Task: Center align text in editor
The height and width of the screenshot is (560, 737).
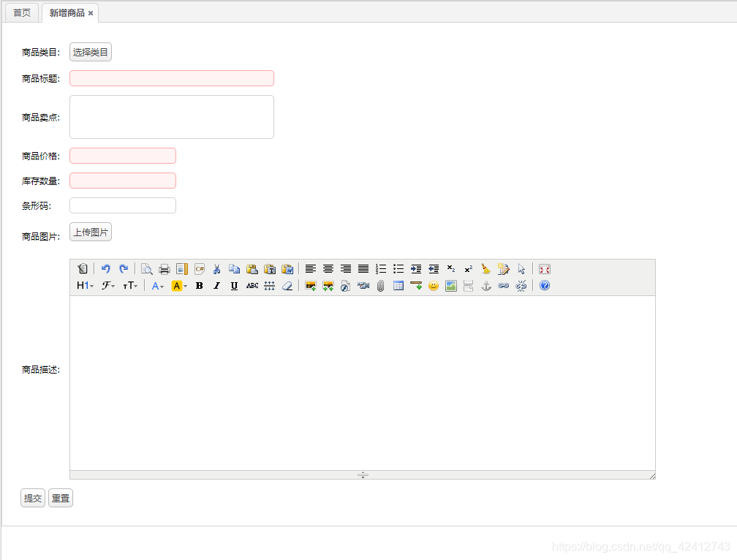Action: coord(328,269)
